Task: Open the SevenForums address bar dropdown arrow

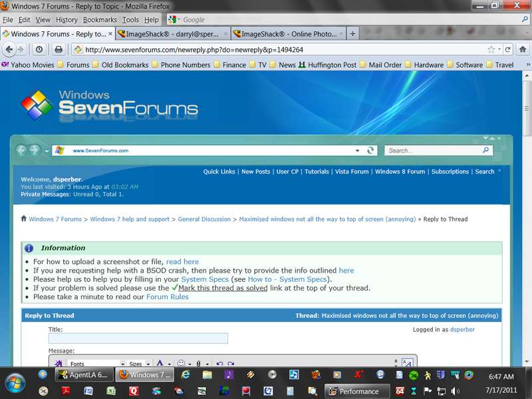Action: (x=357, y=151)
